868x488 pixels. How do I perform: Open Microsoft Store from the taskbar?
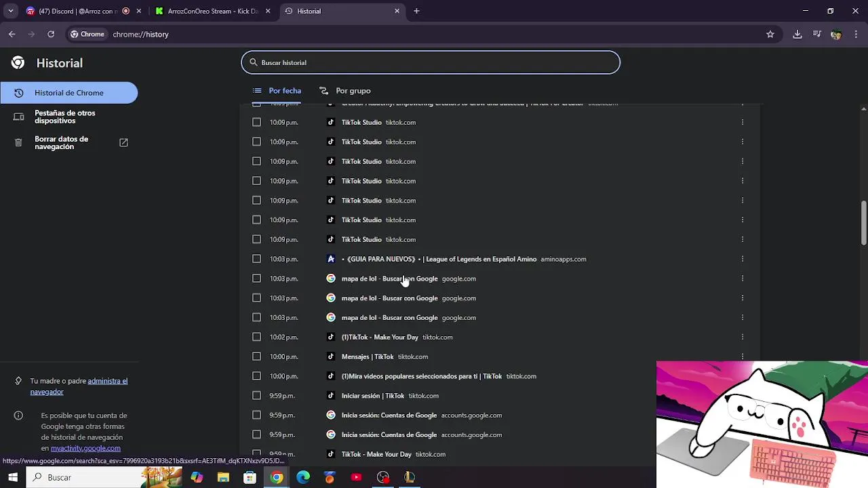coord(250,477)
